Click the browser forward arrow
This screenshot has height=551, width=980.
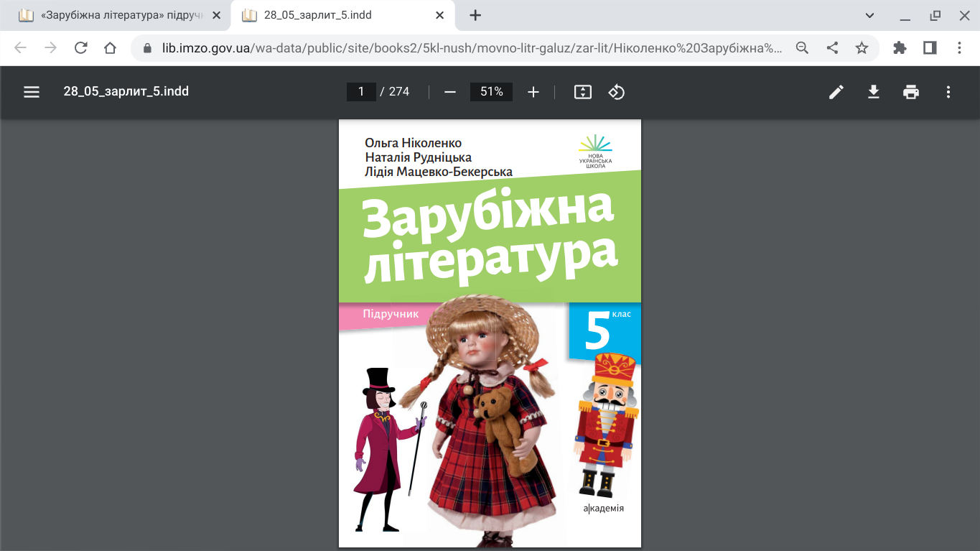pos(50,48)
